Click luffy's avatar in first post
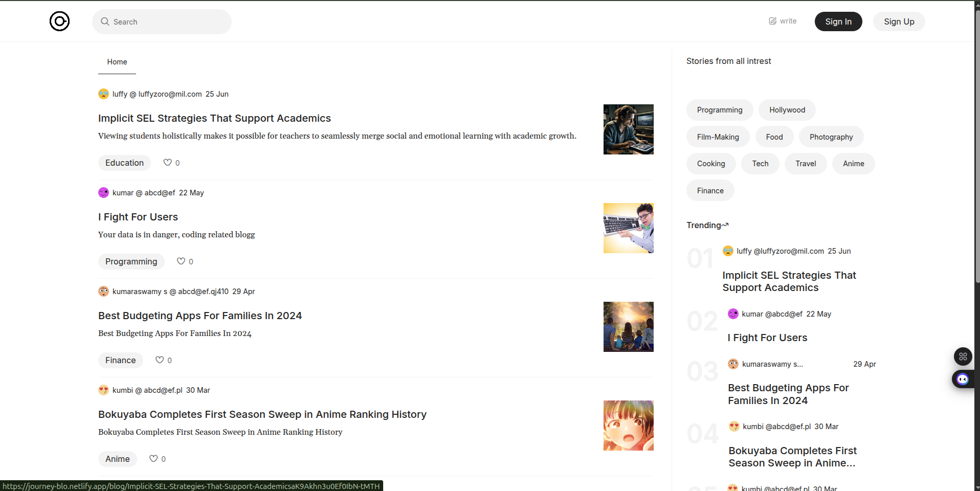 (x=104, y=94)
